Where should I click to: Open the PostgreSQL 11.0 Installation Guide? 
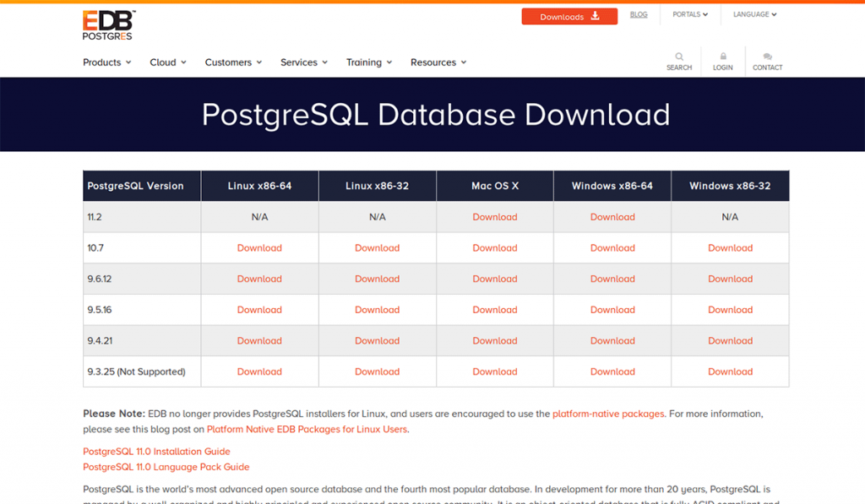click(x=156, y=451)
